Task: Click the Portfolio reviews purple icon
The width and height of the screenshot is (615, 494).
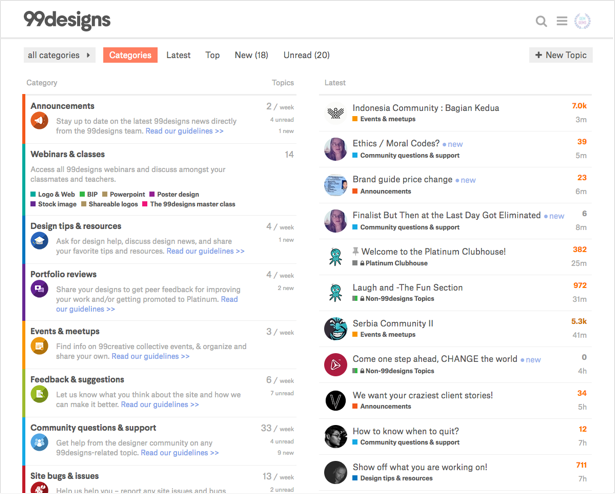Action: click(39, 289)
